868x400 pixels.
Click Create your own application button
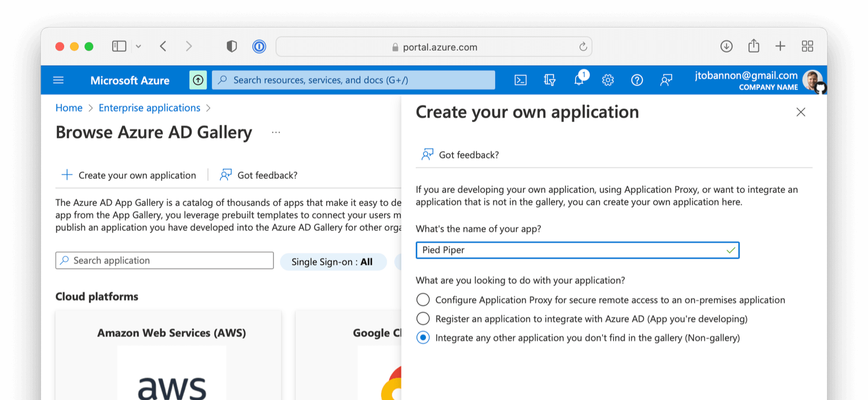[x=128, y=175]
